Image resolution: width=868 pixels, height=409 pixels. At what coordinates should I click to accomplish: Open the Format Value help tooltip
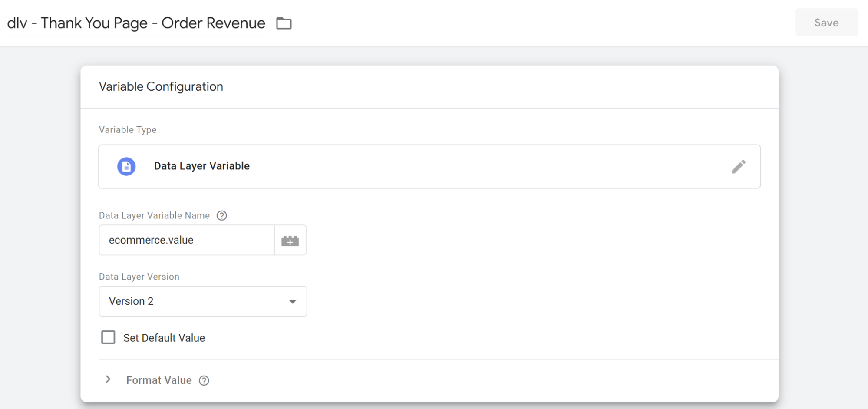204,381
